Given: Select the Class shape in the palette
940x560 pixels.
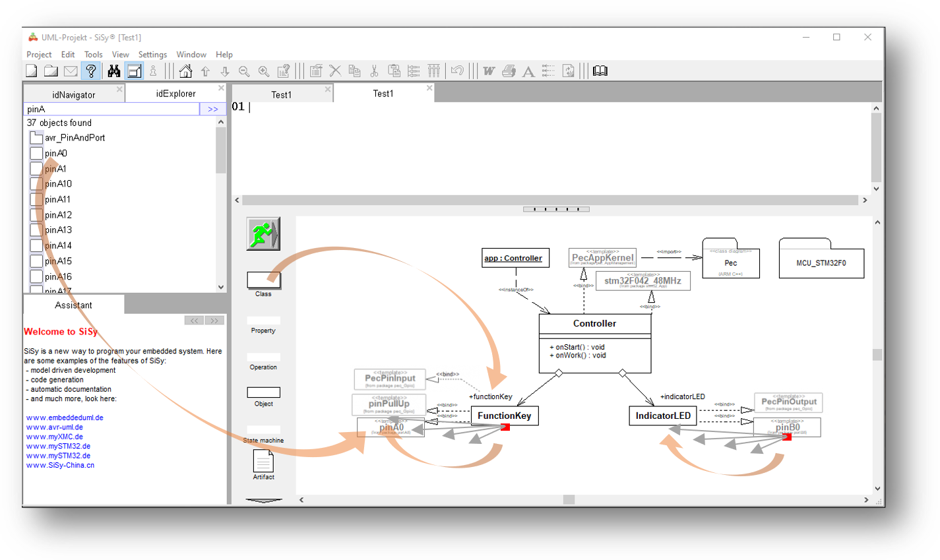Looking at the screenshot, I should [x=263, y=280].
